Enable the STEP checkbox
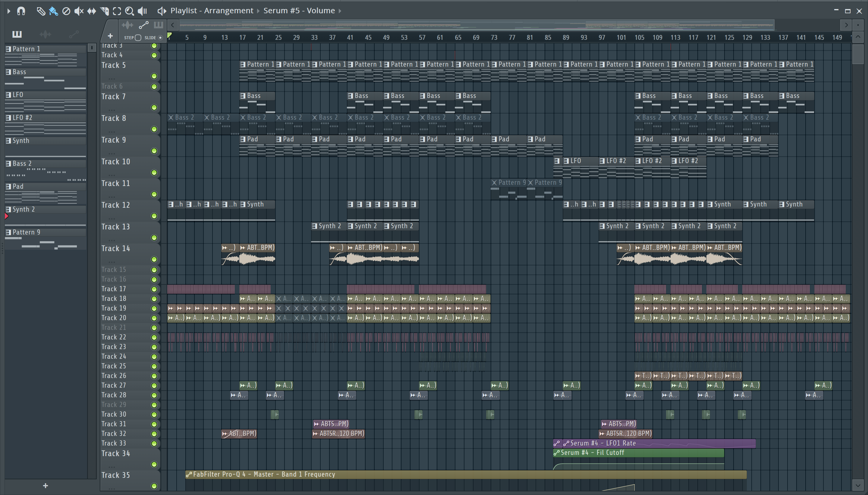The image size is (868, 495). point(138,38)
